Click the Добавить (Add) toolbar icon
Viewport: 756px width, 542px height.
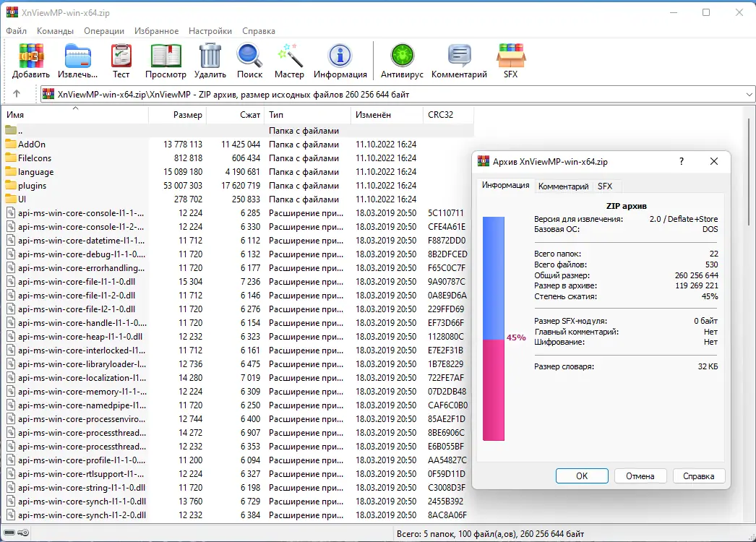pos(31,56)
